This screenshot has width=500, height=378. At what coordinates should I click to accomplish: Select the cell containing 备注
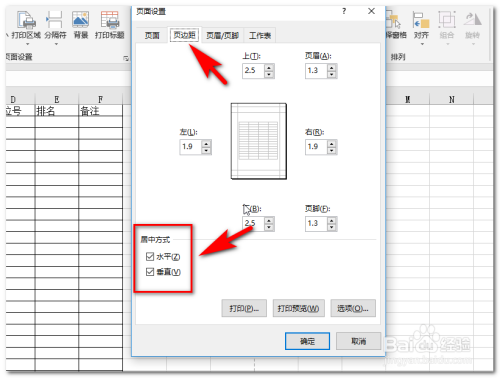coord(100,111)
